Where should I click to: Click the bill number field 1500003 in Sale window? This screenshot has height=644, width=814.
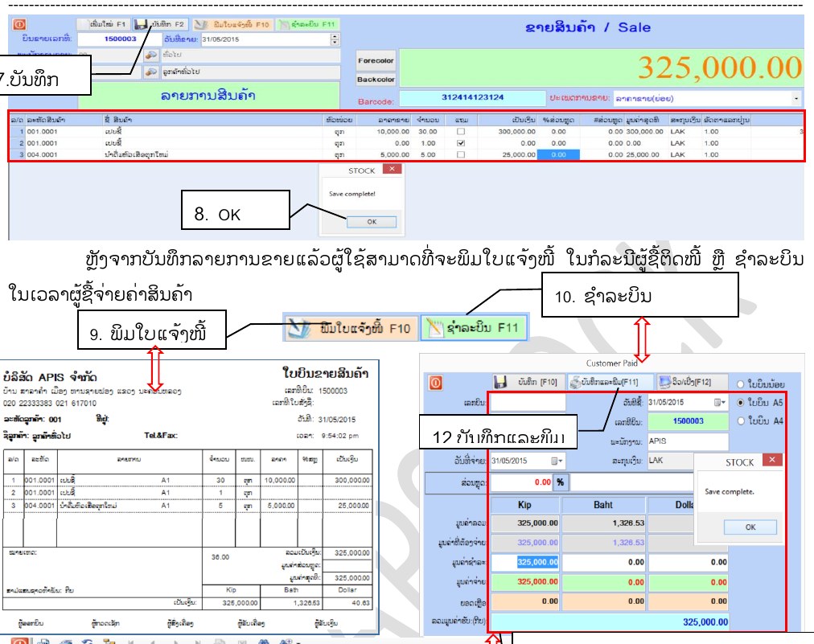click(x=120, y=39)
